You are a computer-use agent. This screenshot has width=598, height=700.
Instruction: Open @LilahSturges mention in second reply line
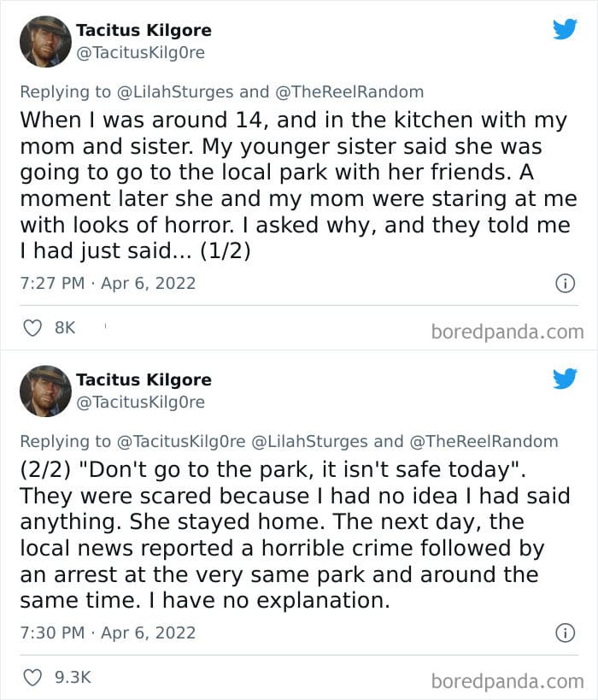[310, 442]
